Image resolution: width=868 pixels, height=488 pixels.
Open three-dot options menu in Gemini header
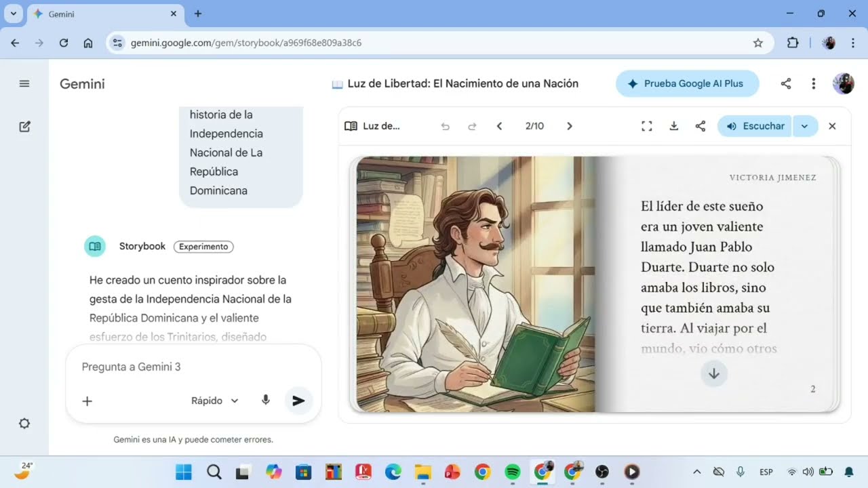click(814, 84)
